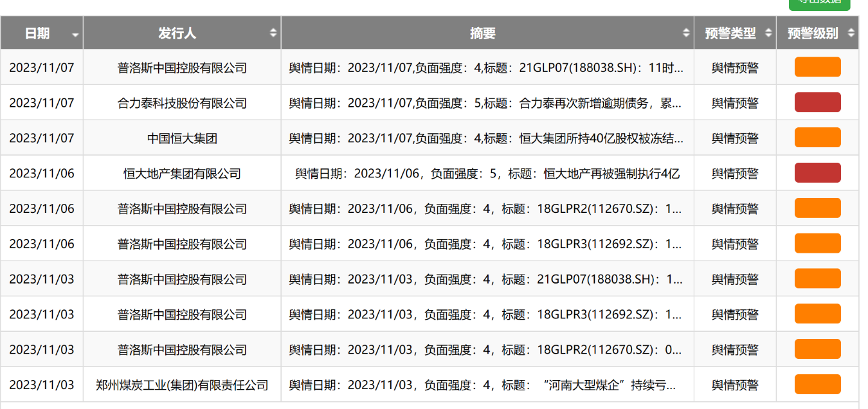Click orange level swatch in 中国恒大集团 row
This screenshot has width=868, height=409.
(817, 138)
